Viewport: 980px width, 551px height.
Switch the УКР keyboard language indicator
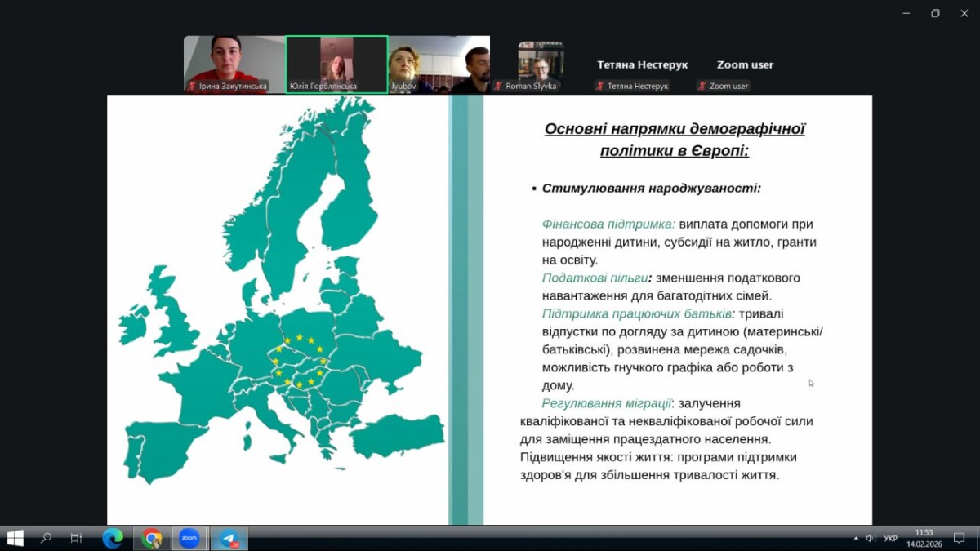[890, 538]
